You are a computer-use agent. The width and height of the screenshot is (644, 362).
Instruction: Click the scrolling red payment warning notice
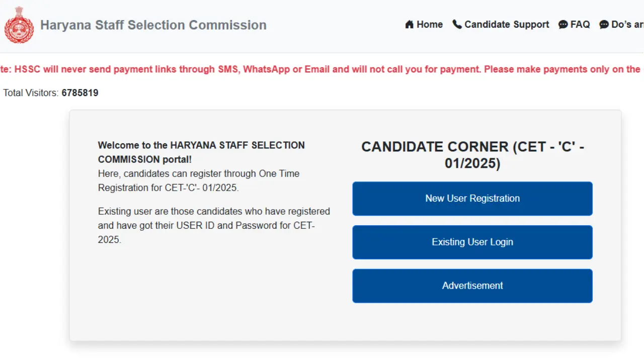[322, 69]
